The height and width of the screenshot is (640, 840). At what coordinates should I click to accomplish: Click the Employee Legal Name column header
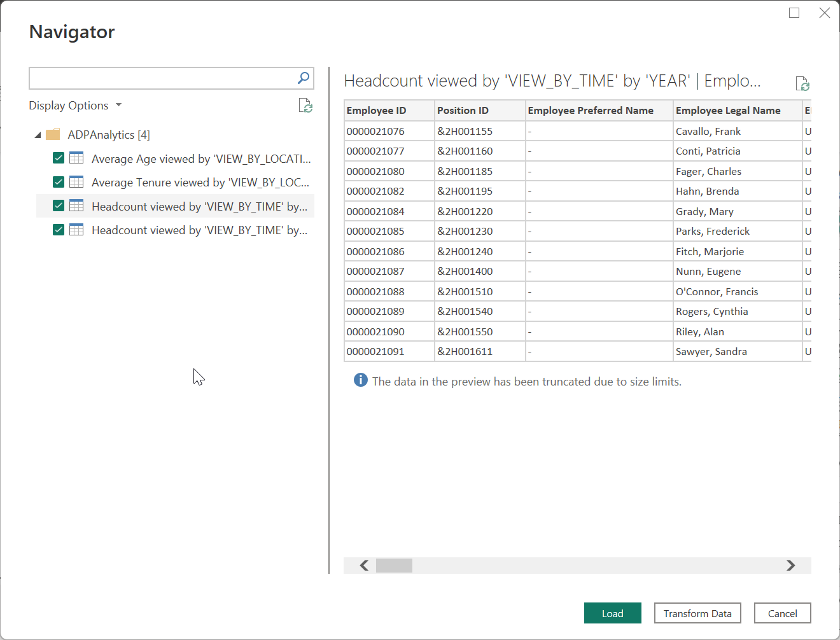pyautogui.click(x=727, y=110)
